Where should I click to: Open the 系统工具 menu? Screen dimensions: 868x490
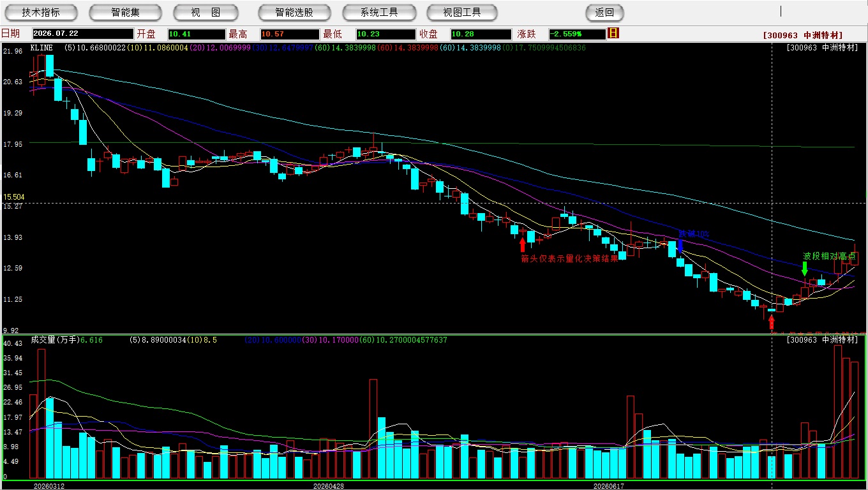point(379,12)
